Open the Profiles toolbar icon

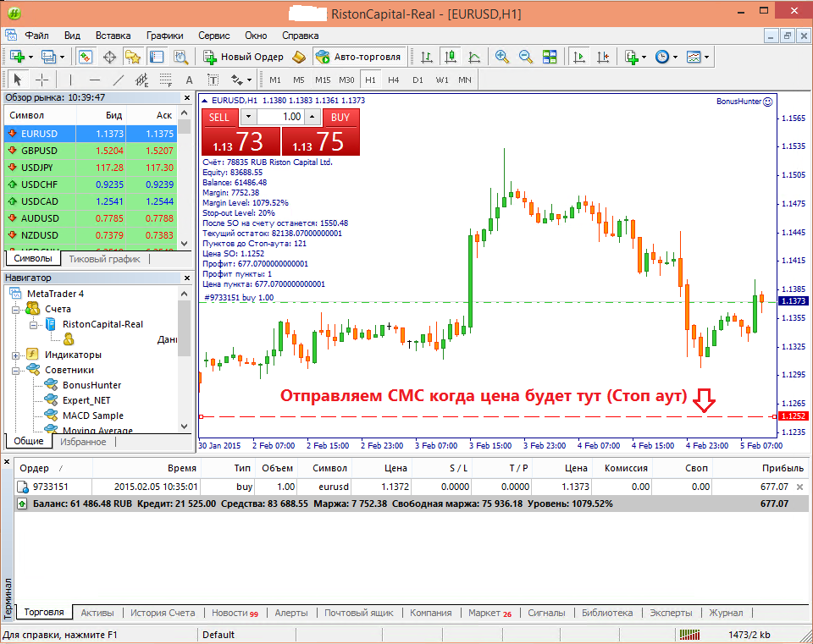point(49,57)
